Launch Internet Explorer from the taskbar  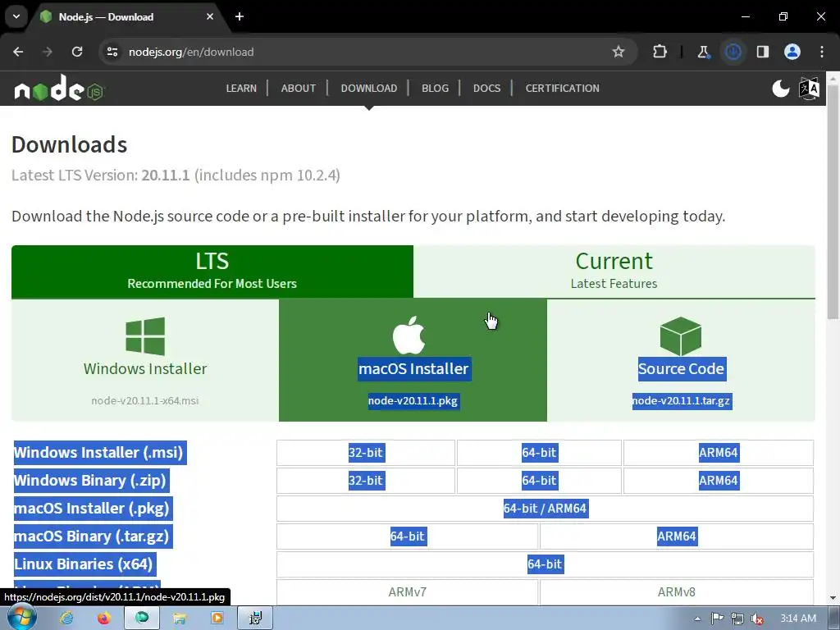[66, 619]
